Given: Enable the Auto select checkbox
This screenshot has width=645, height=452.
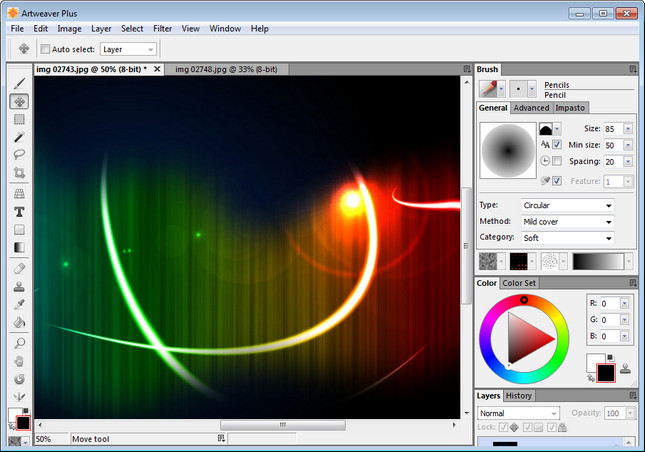Looking at the screenshot, I should tap(45, 49).
